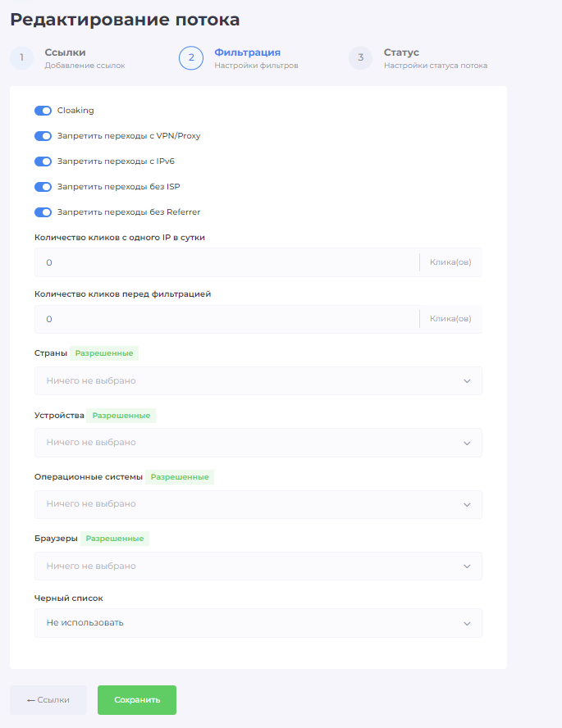Toggle Запретить переходы без Referrer switch
This screenshot has width=562, height=728.
pyautogui.click(x=43, y=212)
